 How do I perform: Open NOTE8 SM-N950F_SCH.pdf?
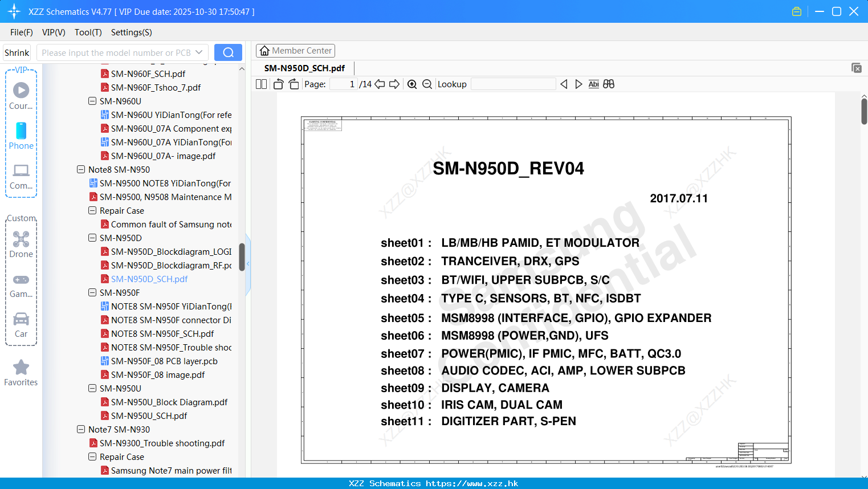162,333
